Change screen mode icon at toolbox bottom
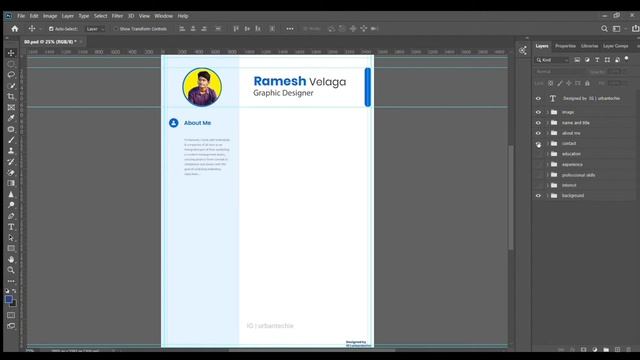The image size is (640, 360). (11, 326)
